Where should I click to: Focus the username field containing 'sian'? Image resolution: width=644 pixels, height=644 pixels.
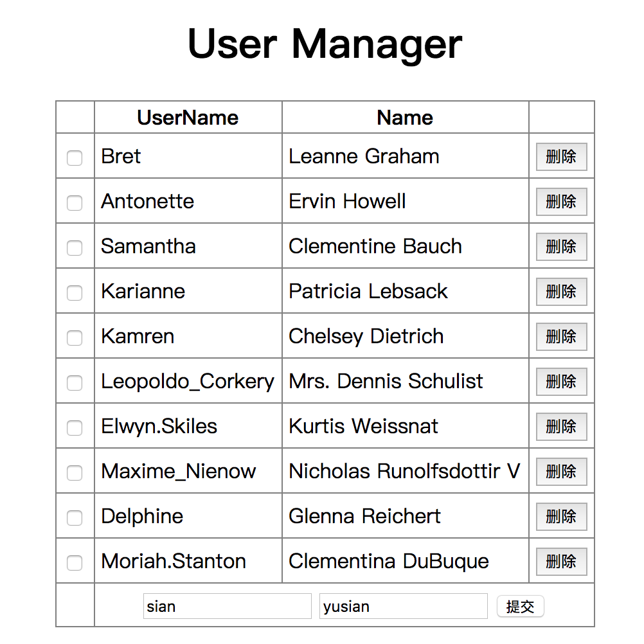(227, 606)
